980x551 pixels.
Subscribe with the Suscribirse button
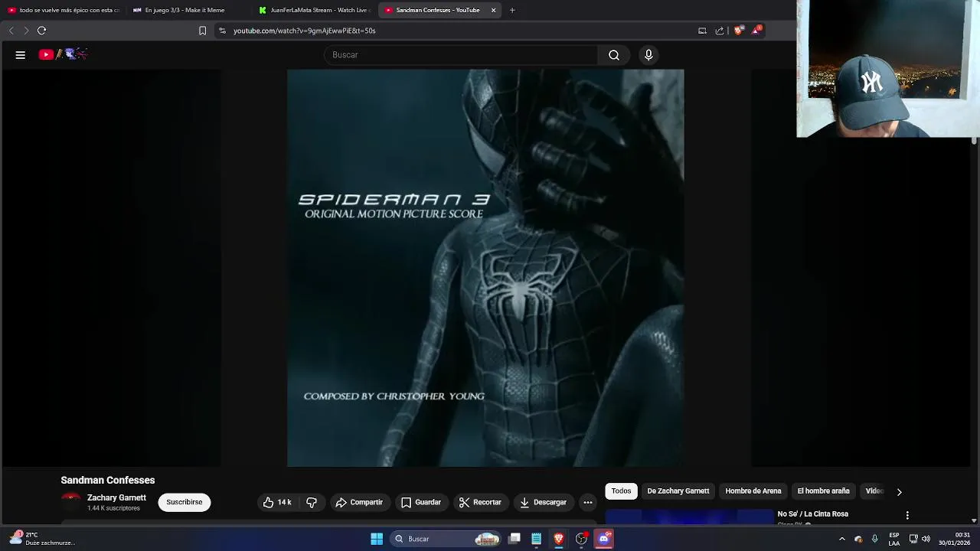(x=185, y=502)
